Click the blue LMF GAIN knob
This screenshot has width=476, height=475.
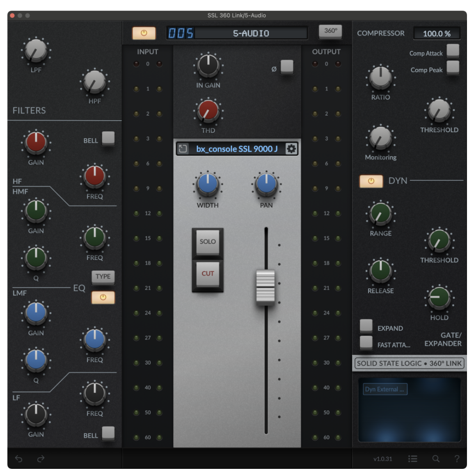36,313
